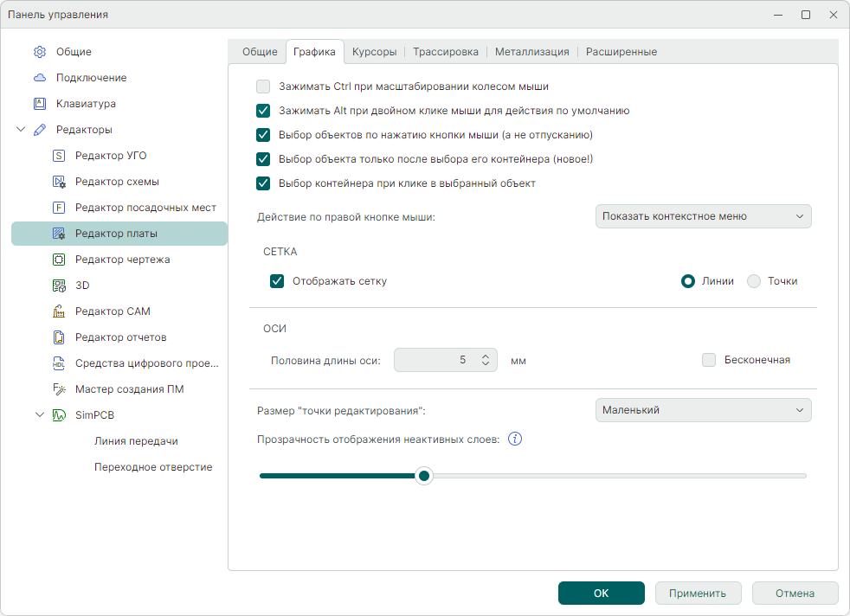Click the Редактор схемы icon

[59, 182]
